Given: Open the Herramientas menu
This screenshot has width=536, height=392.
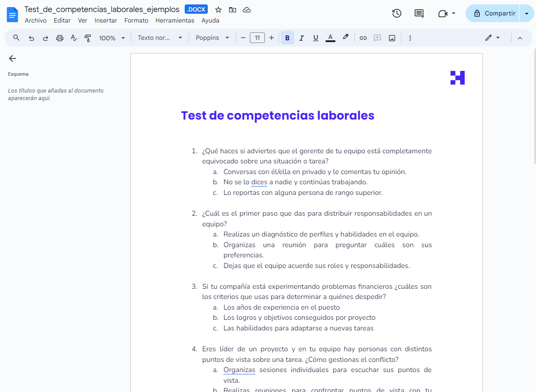Looking at the screenshot, I should (175, 20).
